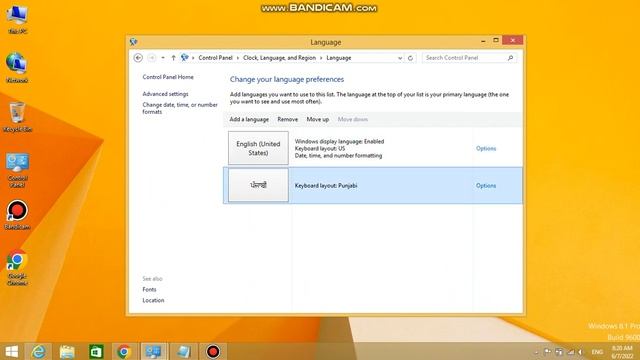Open Bandicam desktop shortcut
The height and width of the screenshot is (360, 640).
coord(17,215)
